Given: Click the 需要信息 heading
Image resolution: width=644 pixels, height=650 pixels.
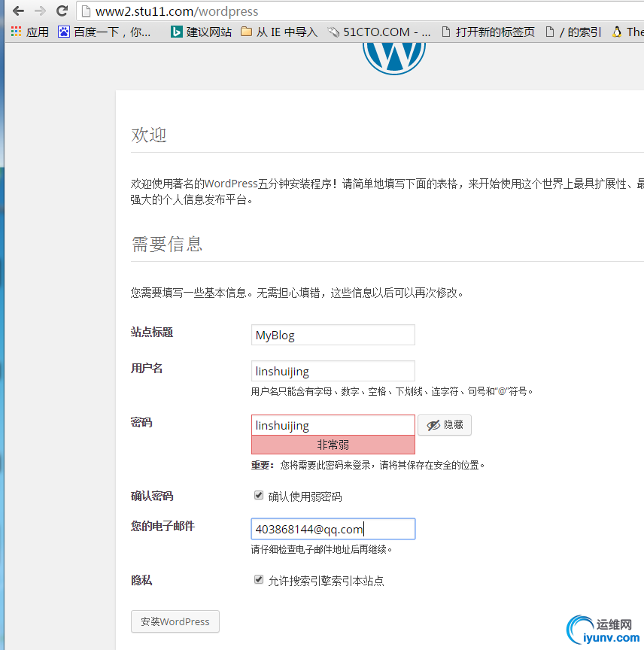Looking at the screenshot, I should 167,244.
